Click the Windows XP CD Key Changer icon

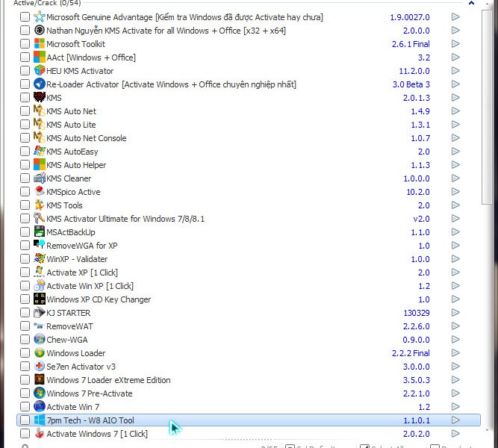(x=40, y=299)
